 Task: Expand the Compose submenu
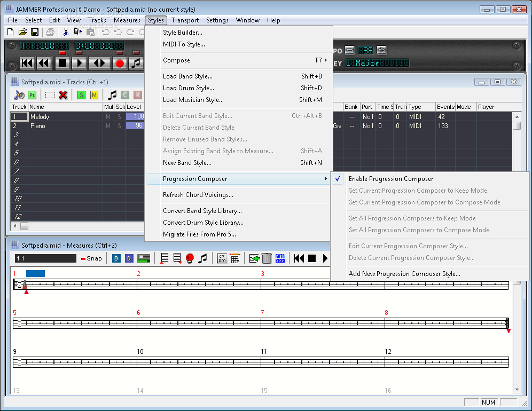point(239,60)
